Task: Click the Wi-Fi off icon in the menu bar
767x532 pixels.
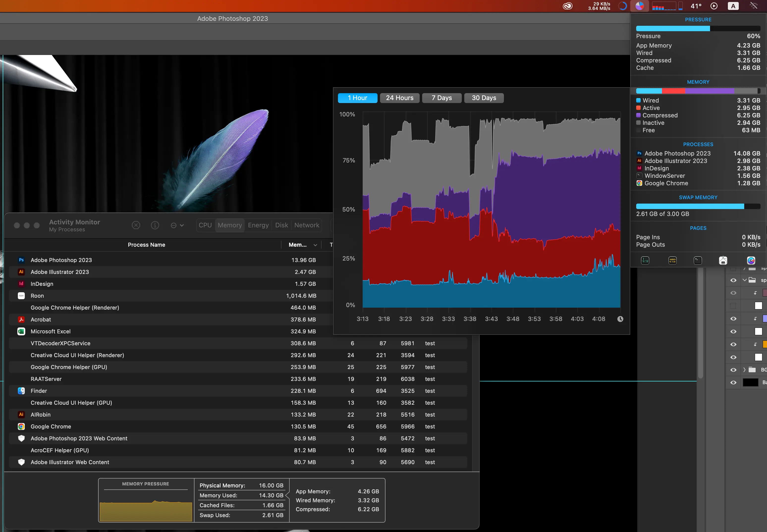Action: click(753, 6)
